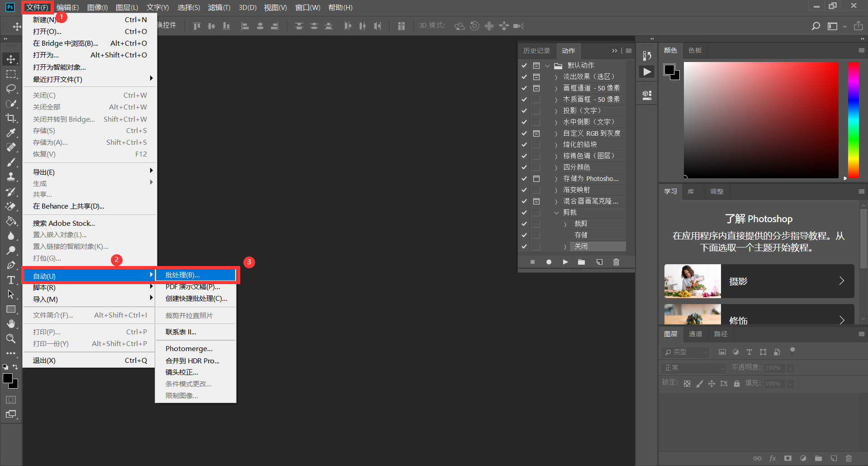Click the Layers opacity 100% field
868x466 pixels.
(x=774, y=368)
